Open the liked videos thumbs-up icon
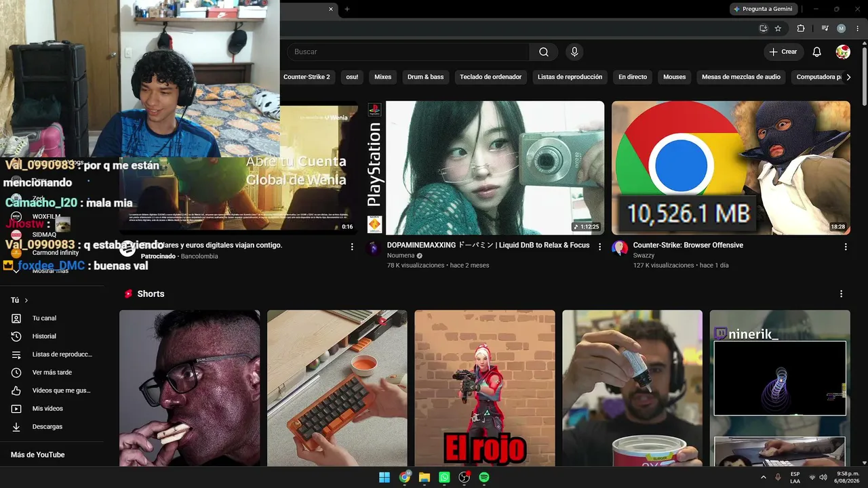The height and width of the screenshot is (488, 868). click(x=16, y=390)
